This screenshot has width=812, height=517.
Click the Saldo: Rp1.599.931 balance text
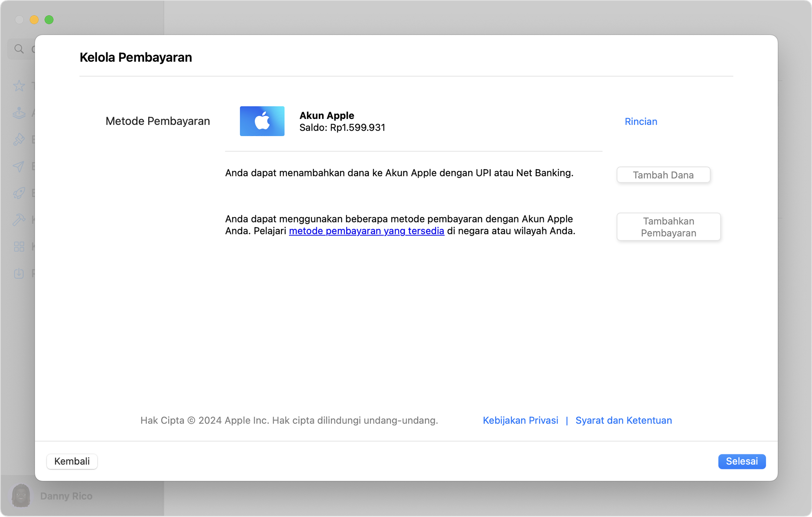(342, 128)
